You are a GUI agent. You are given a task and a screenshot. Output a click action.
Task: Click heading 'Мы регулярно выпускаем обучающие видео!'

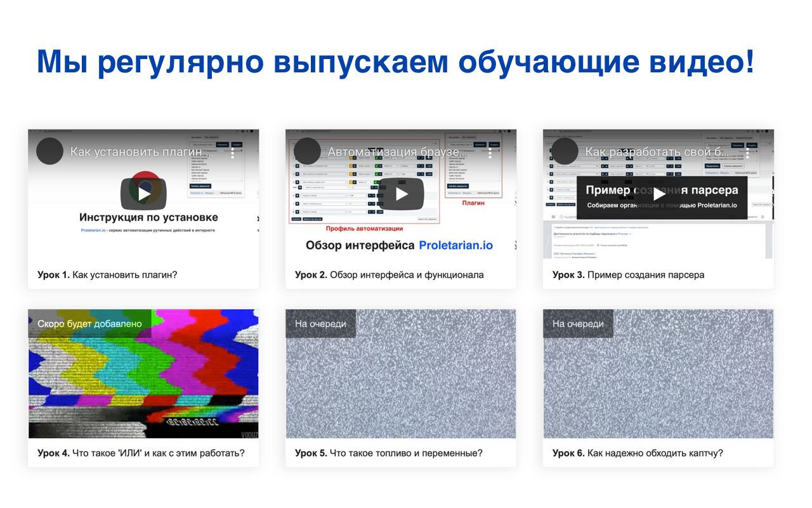click(396, 62)
